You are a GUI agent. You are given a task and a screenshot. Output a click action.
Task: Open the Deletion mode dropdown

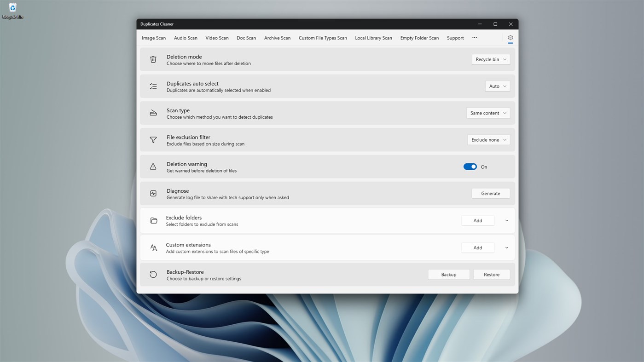tap(490, 59)
